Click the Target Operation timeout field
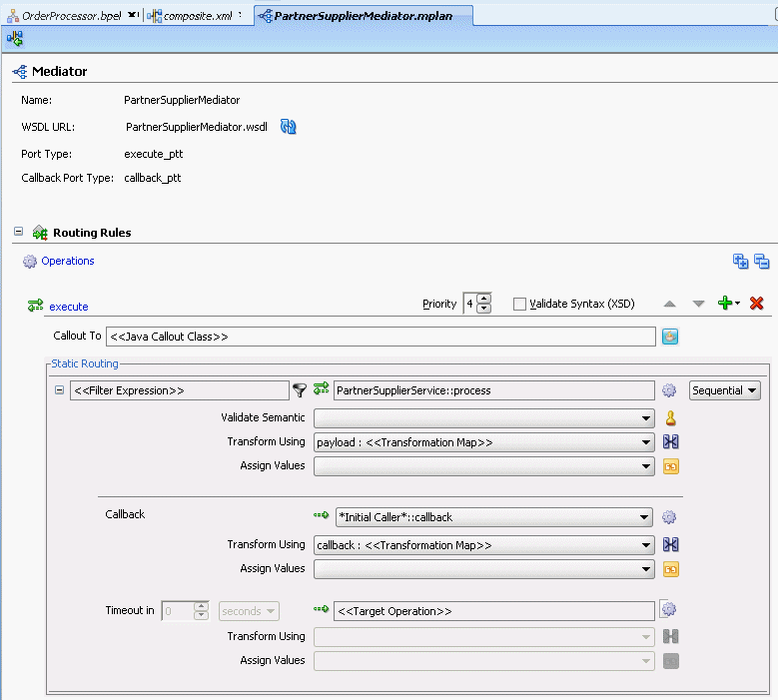 [x=493, y=611]
